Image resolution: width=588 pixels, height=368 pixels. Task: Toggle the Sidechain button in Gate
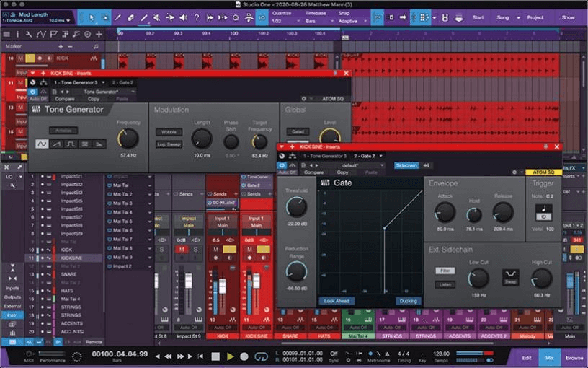pos(406,165)
